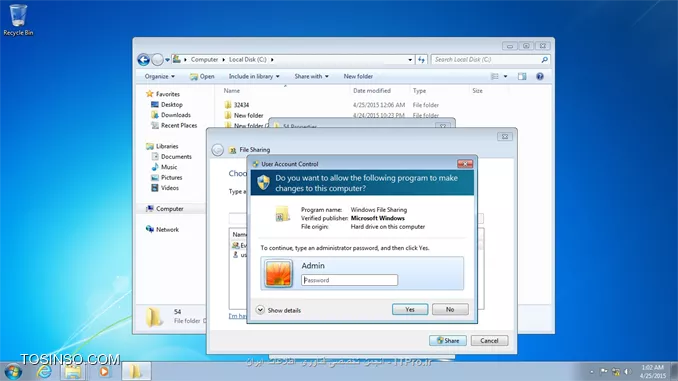Open the Organize menu
Image resolution: width=678 pixels, height=381 pixels.
click(160, 76)
